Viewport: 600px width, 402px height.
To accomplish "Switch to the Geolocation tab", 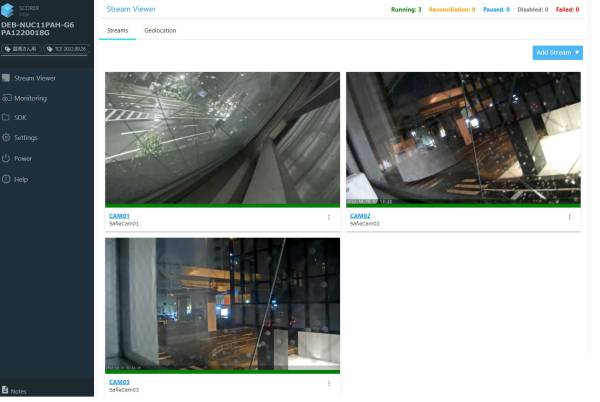I will (x=160, y=31).
